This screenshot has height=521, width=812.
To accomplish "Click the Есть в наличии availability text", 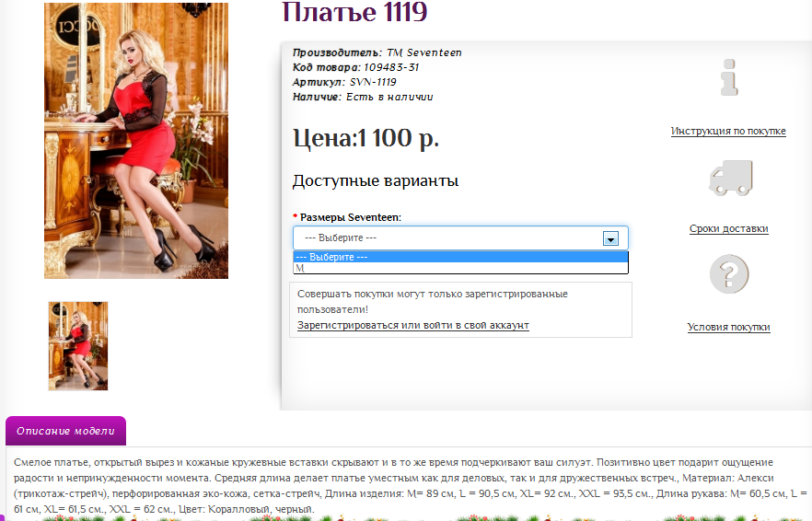I will [389, 97].
